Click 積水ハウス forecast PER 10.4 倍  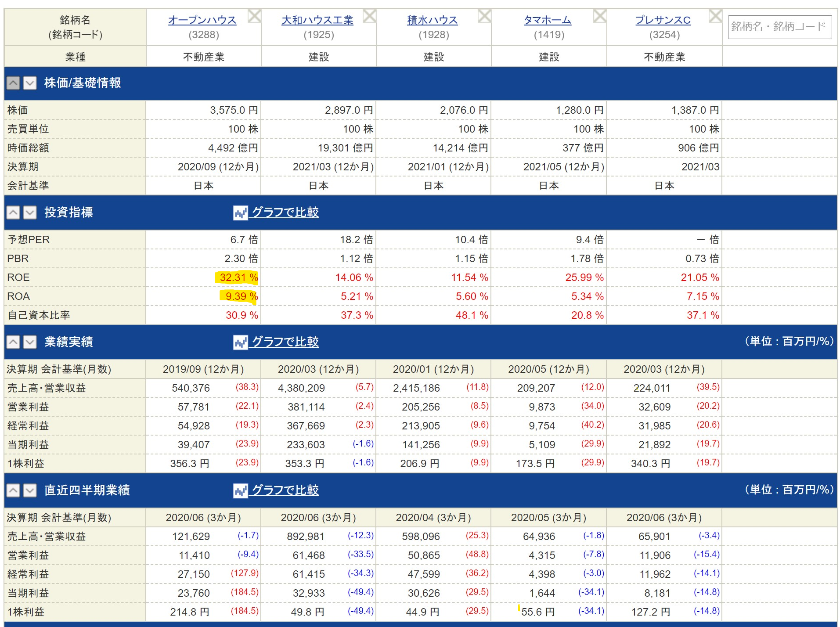pyautogui.click(x=472, y=240)
